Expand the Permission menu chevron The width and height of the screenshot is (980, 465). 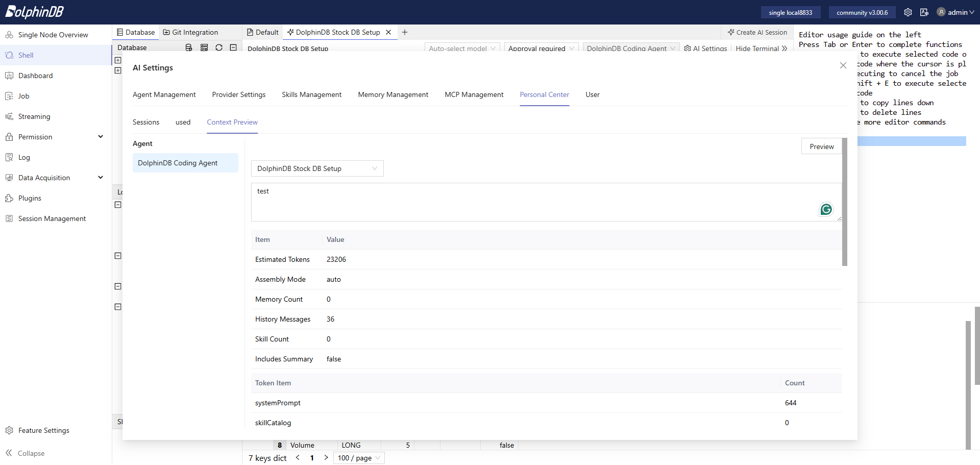click(x=101, y=137)
